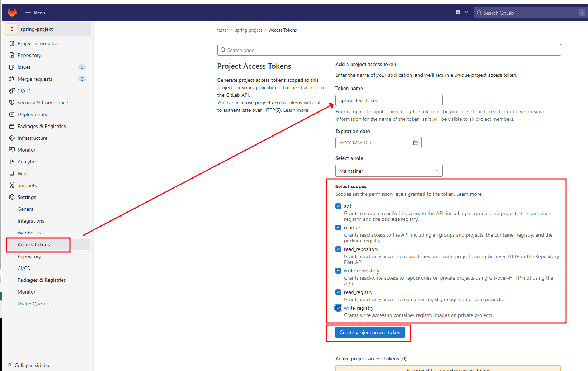Go to spring-project breadcrumb link
This screenshot has width=588, height=371.
coord(249,30)
